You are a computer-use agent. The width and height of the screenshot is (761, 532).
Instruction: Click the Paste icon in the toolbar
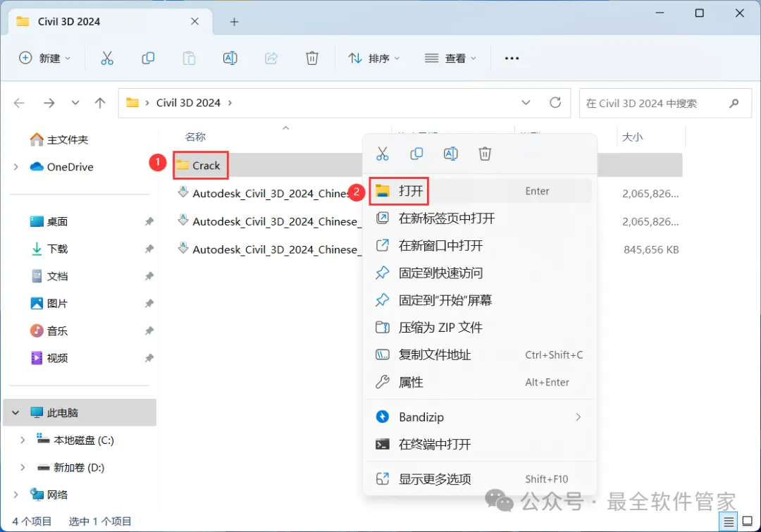click(189, 58)
